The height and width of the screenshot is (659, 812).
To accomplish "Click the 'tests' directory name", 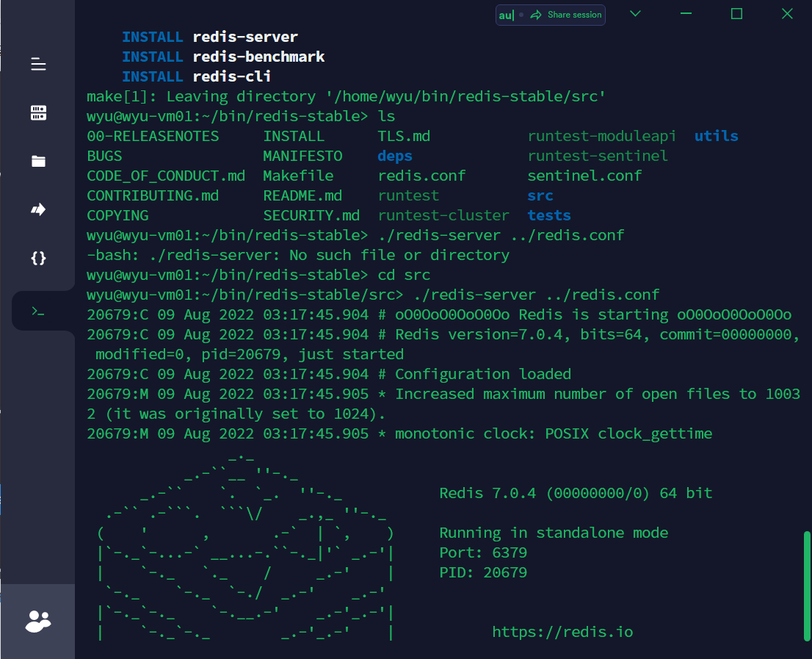I will pos(549,215).
